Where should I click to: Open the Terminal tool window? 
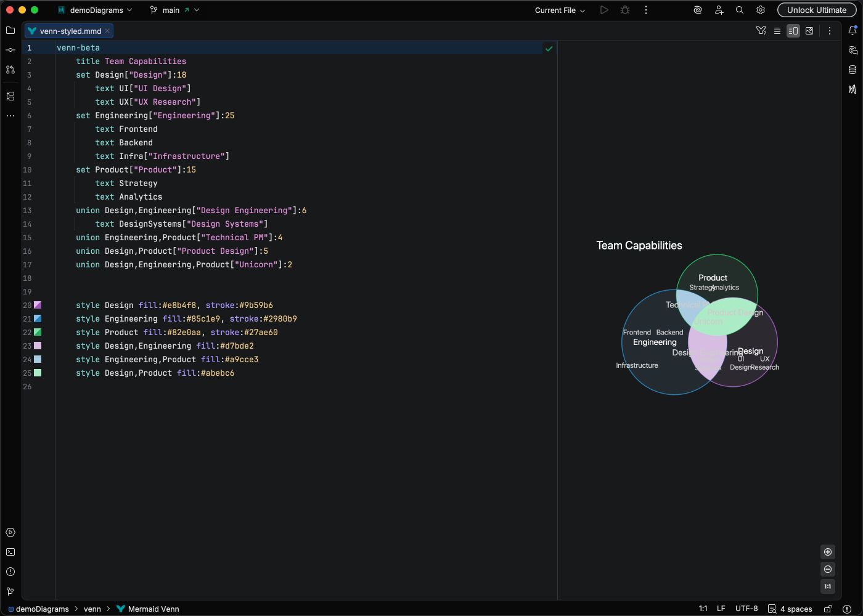[10, 552]
